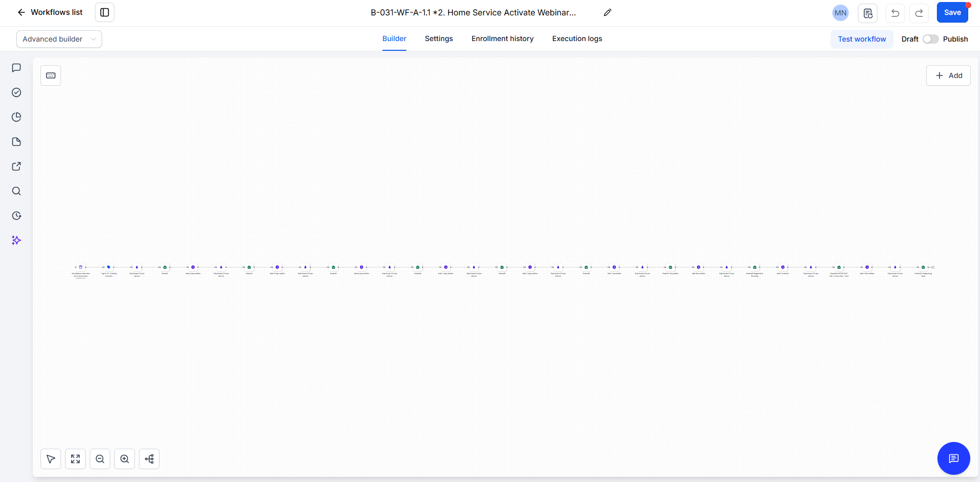Viewport: 980px width, 482px height.
Task: Redo the last change
Action: point(919,13)
